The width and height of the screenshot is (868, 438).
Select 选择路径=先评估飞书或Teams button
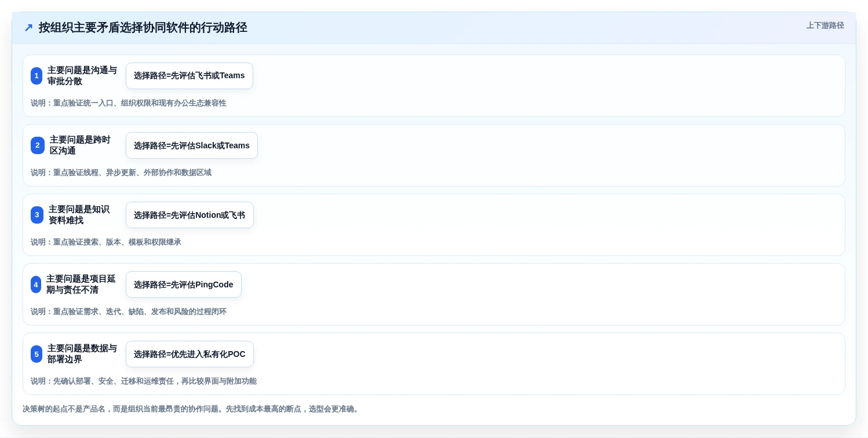[189, 76]
